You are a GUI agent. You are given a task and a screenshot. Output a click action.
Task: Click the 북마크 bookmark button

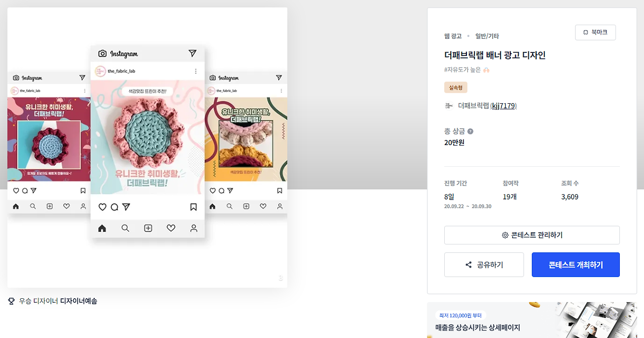[x=595, y=32]
